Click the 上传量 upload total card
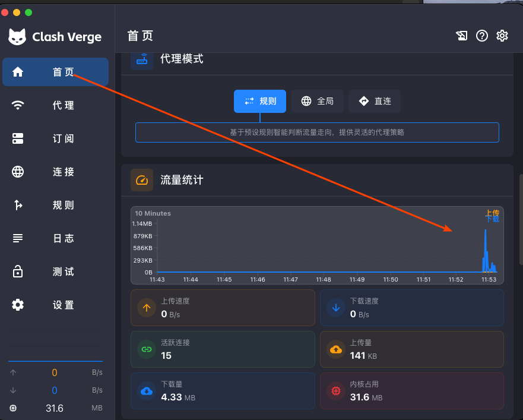 pos(412,349)
